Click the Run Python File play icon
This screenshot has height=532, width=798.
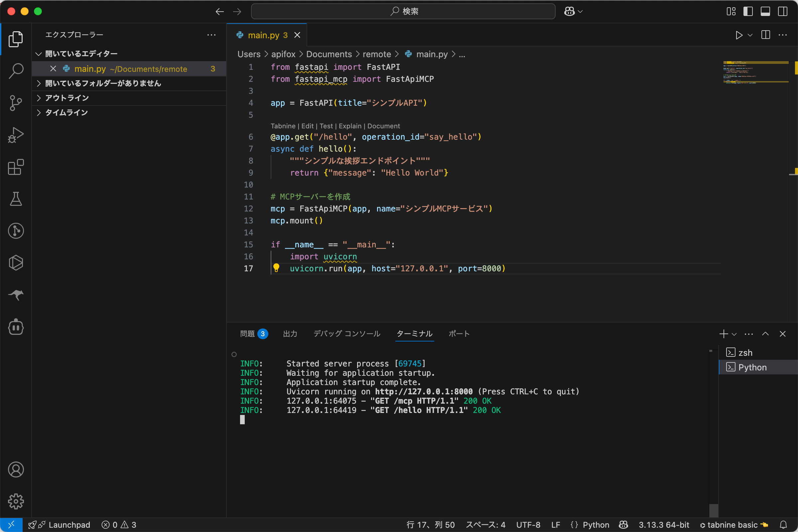point(738,35)
